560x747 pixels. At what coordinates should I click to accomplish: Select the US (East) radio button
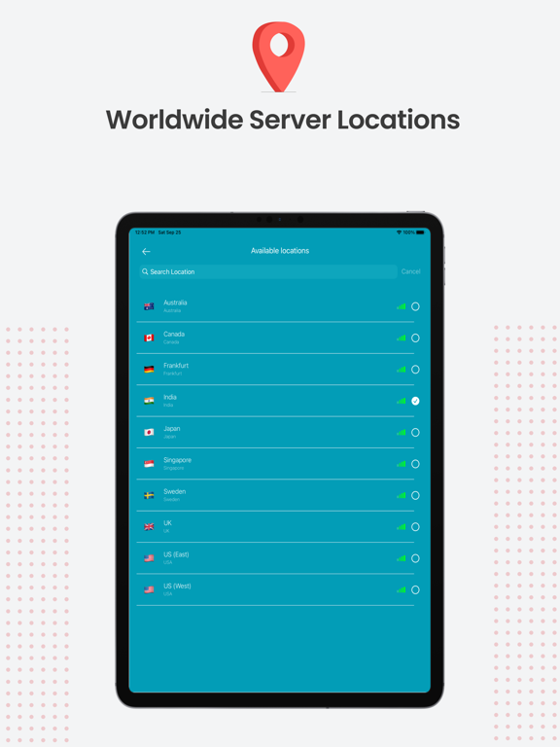tap(415, 558)
